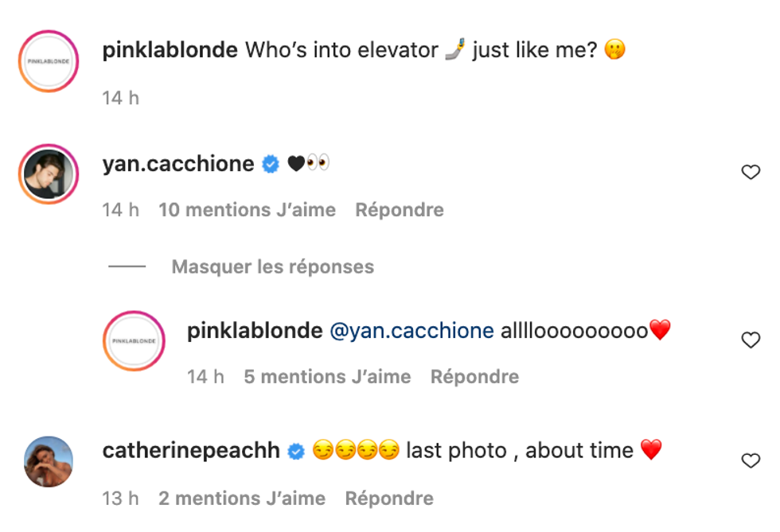This screenshot has height=532, width=780.
Task: Open the pinklablonde username in the caption
Action: click(x=170, y=50)
